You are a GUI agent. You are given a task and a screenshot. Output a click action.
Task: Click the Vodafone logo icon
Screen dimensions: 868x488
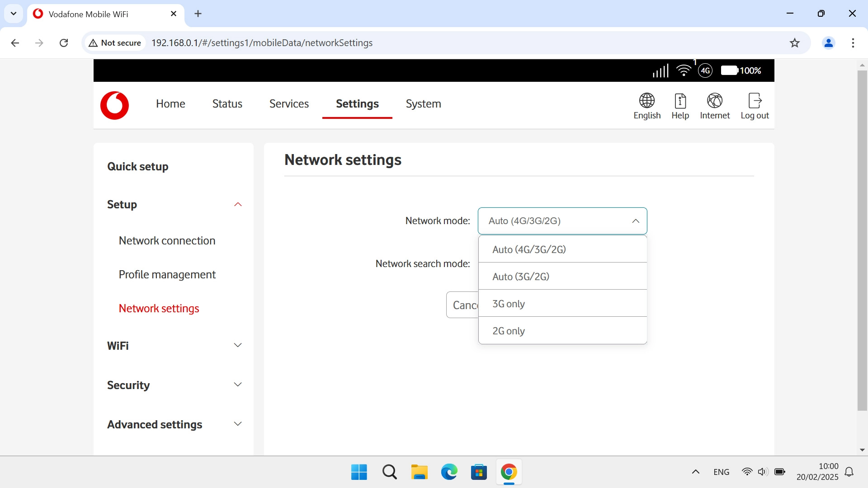(x=114, y=105)
